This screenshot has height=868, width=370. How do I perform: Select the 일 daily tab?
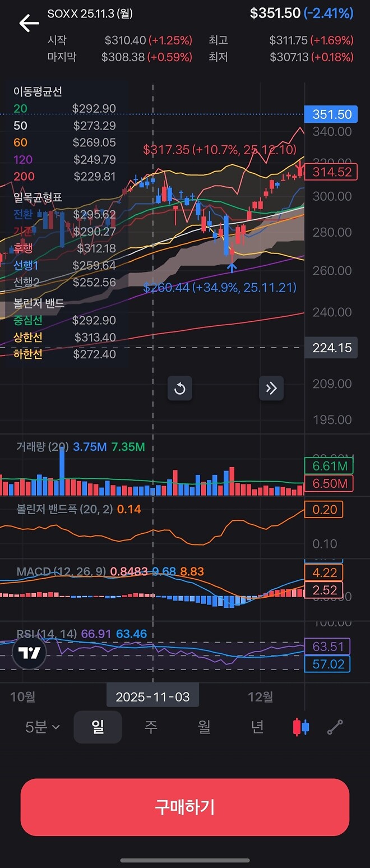pos(98,727)
